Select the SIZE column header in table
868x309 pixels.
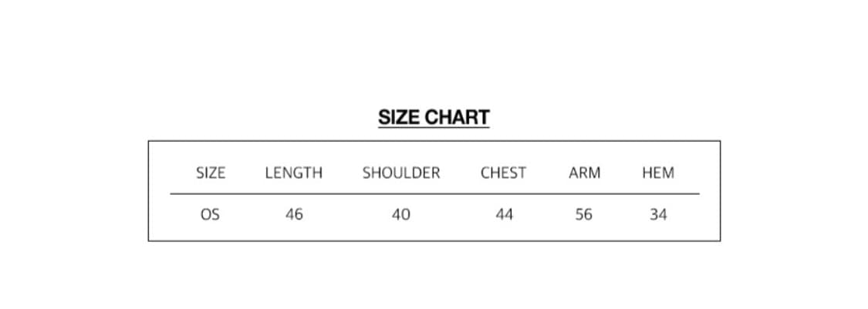tap(211, 173)
